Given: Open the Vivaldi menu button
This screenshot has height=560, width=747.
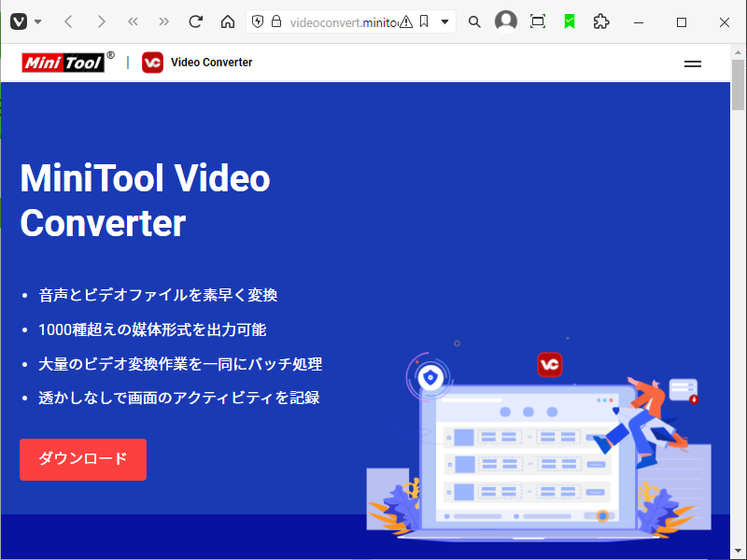Looking at the screenshot, I should pos(19,21).
